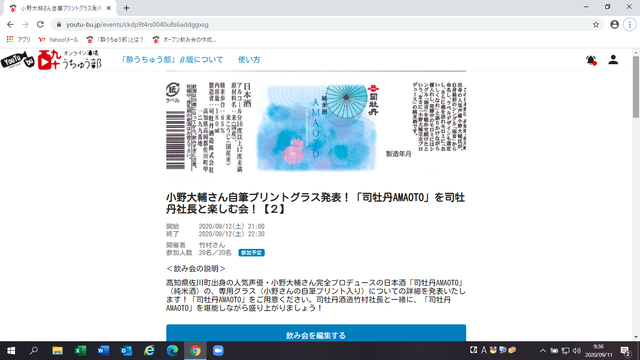Open Outlook from taskbar
The height and width of the screenshot is (360, 640).
click(126, 351)
